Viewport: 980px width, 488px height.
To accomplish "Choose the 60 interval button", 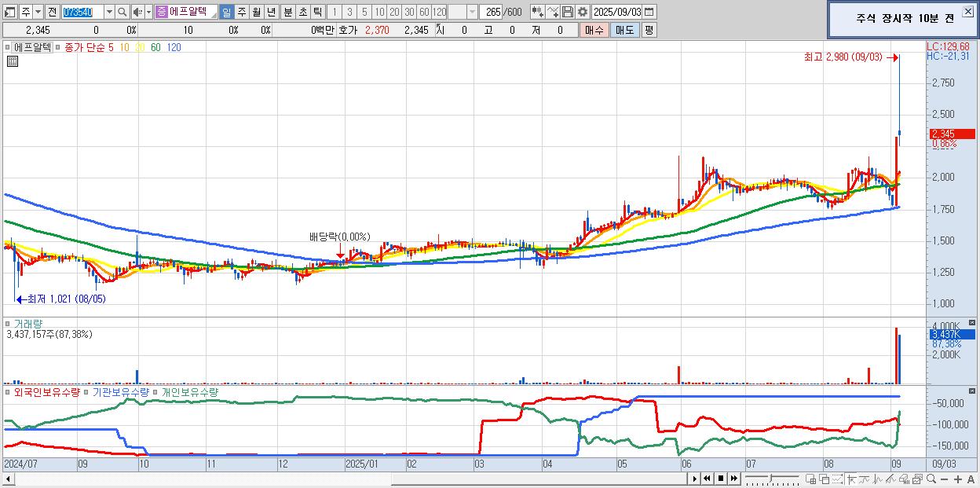I will click(x=424, y=12).
